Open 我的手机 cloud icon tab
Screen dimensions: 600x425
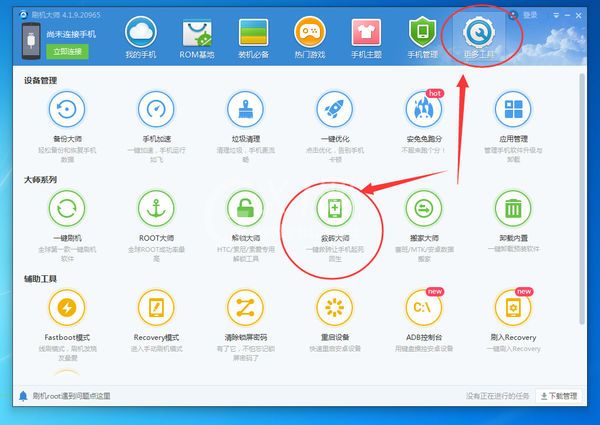click(x=140, y=37)
